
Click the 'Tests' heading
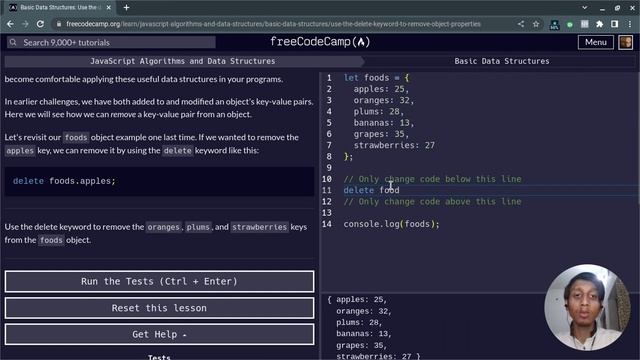[x=159, y=357]
